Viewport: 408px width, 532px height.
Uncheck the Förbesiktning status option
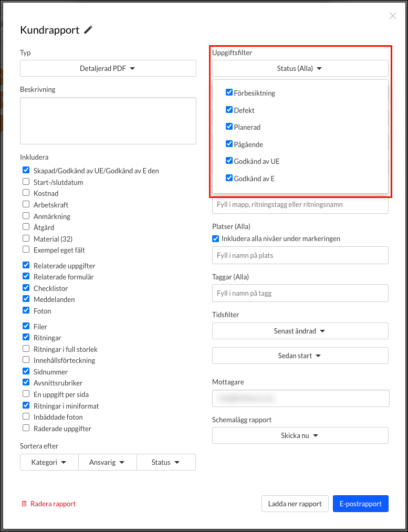[x=229, y=92]
